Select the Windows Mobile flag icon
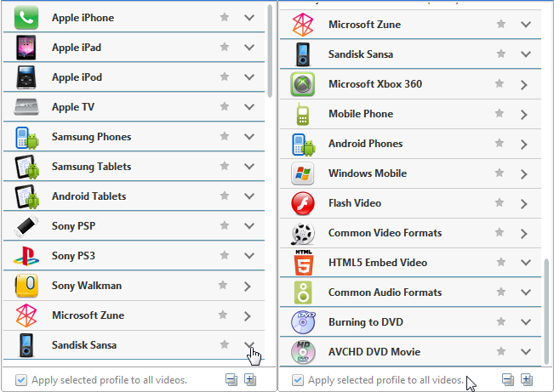Image resolution: width=554 pixels, height=392 pixels. click(303, 173)
